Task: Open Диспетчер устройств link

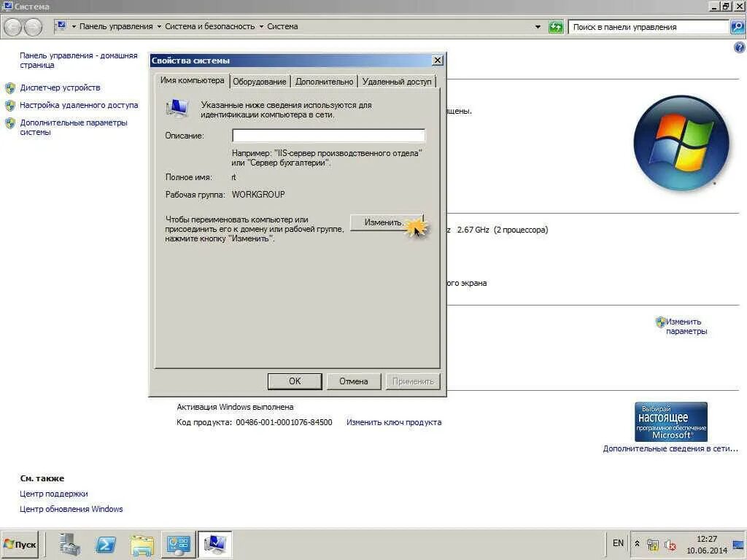Action: point(60,87)
